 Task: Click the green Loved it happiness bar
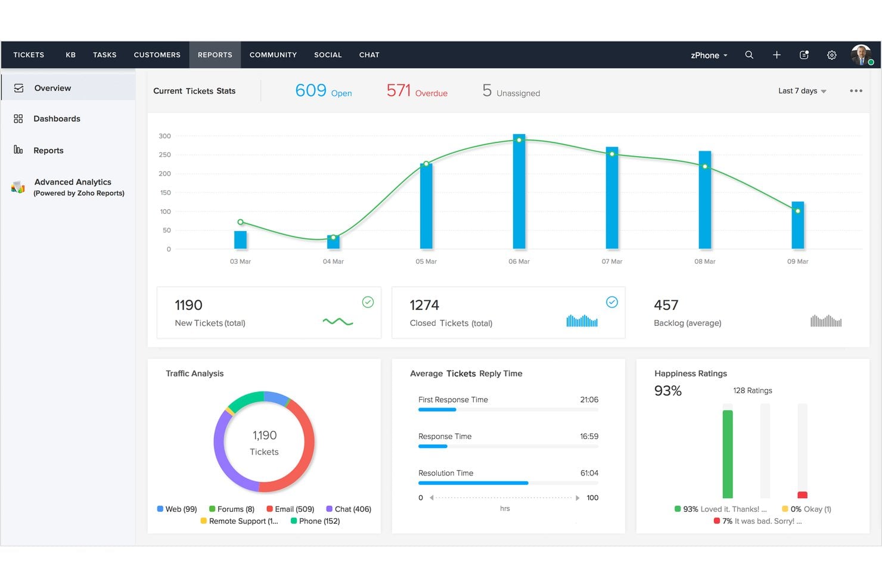728,454
